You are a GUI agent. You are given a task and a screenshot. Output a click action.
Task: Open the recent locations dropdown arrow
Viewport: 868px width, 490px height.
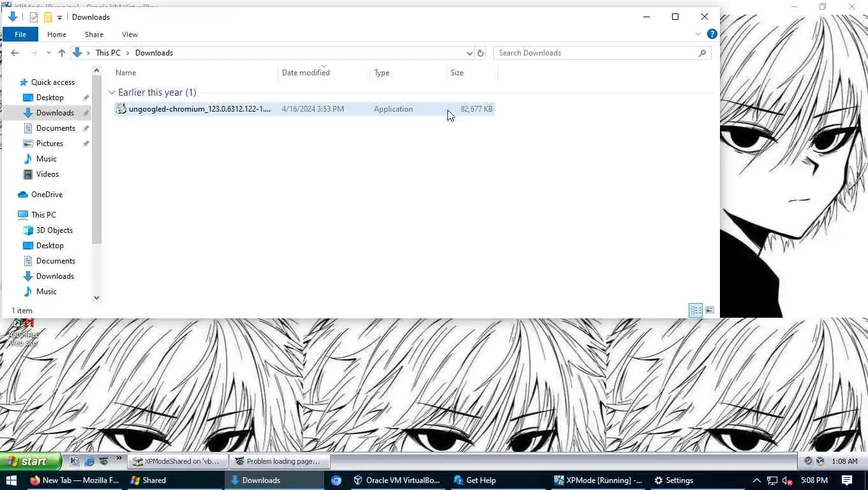(x=49, y=54)
